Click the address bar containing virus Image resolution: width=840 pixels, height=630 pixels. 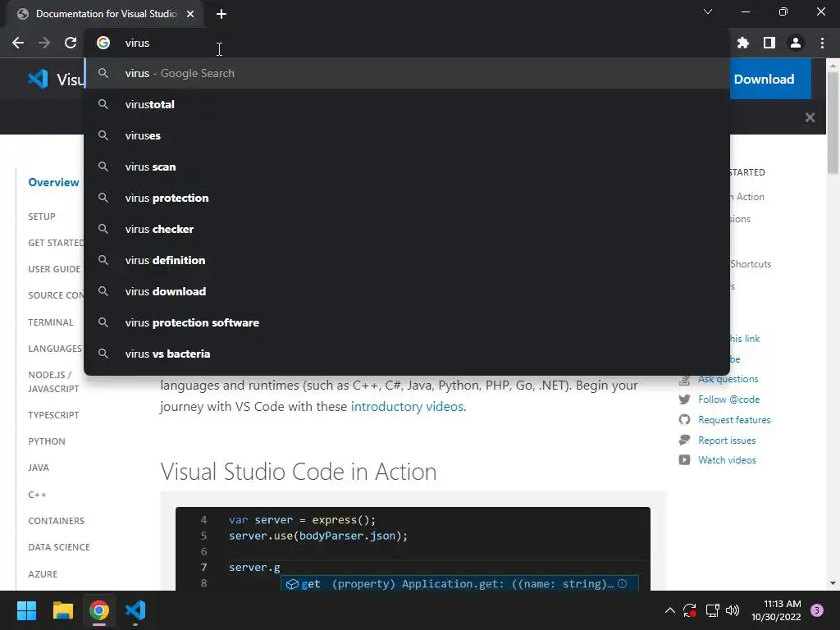pos(407,43)
